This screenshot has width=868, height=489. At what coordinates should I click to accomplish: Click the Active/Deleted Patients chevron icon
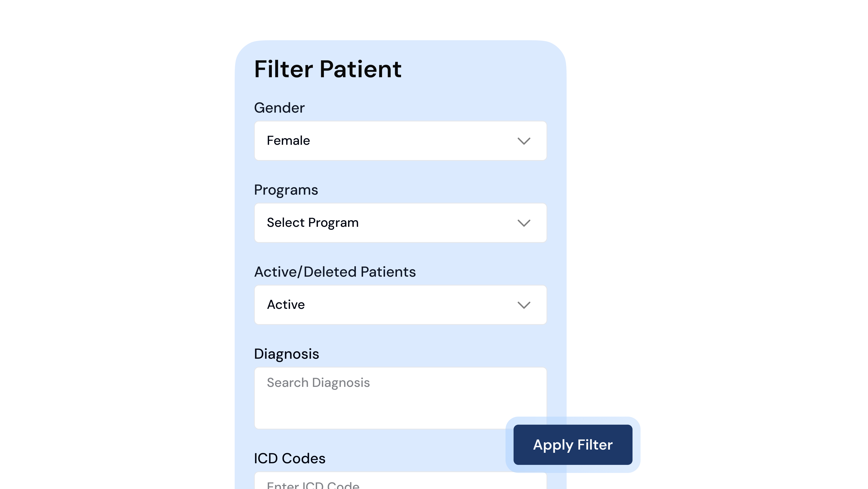coord(524,305)
